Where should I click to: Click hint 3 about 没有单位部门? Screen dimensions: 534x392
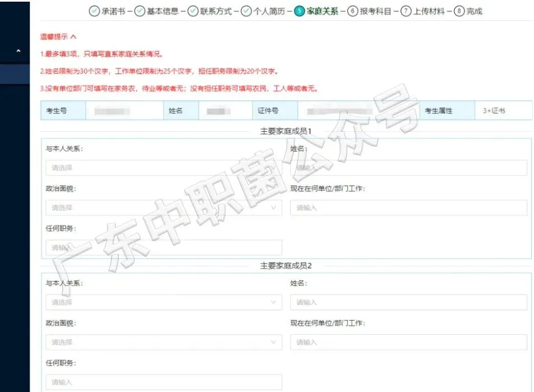[179, 89]
